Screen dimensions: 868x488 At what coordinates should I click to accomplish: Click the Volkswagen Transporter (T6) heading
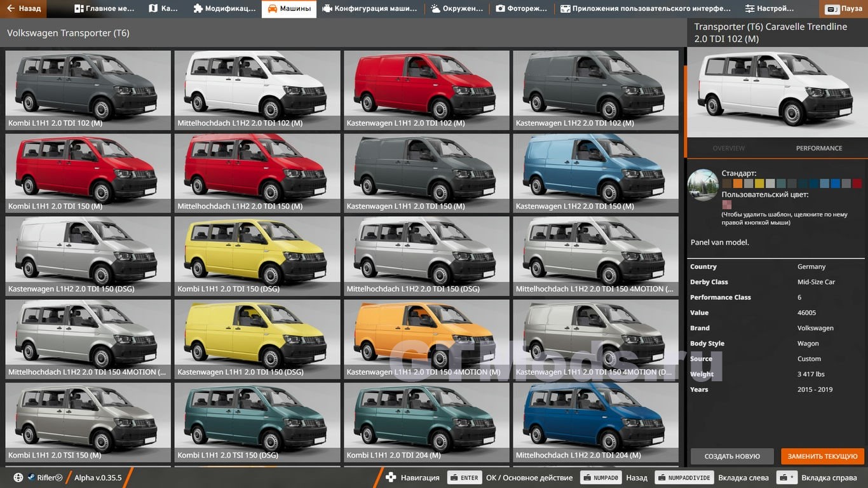68,33
